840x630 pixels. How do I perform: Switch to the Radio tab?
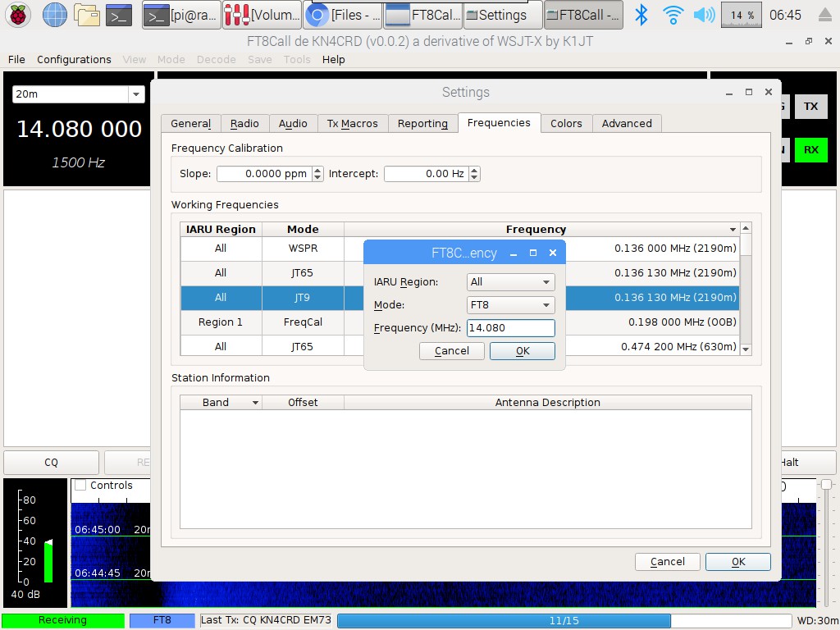244,124
